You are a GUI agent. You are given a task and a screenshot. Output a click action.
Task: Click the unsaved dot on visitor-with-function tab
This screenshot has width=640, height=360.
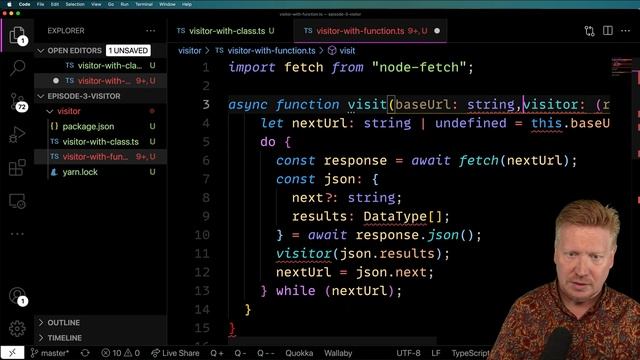[x=437, y=31]
